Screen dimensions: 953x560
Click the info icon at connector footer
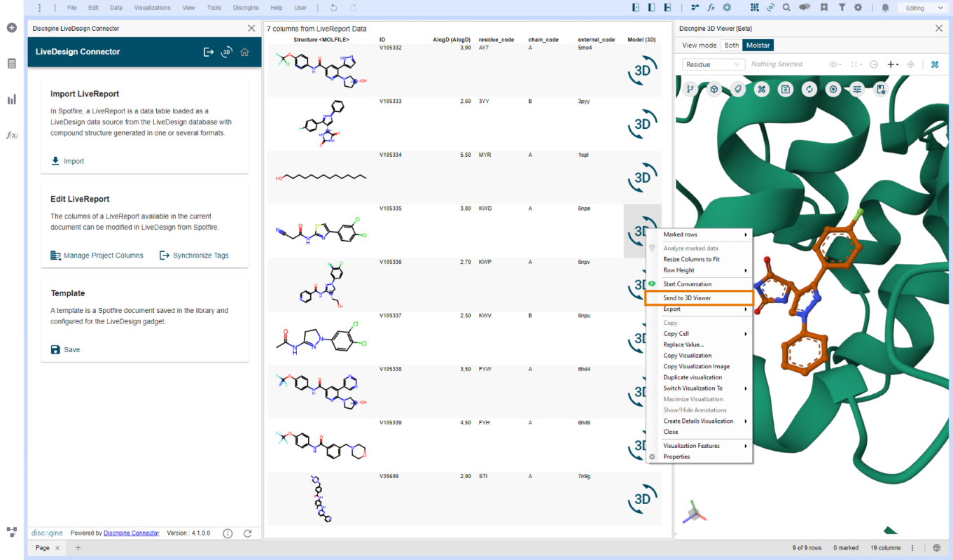tap(228, 533)
